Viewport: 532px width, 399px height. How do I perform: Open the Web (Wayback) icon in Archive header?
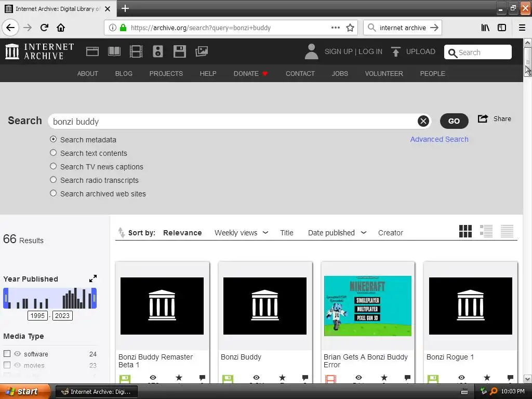(92, 51)
